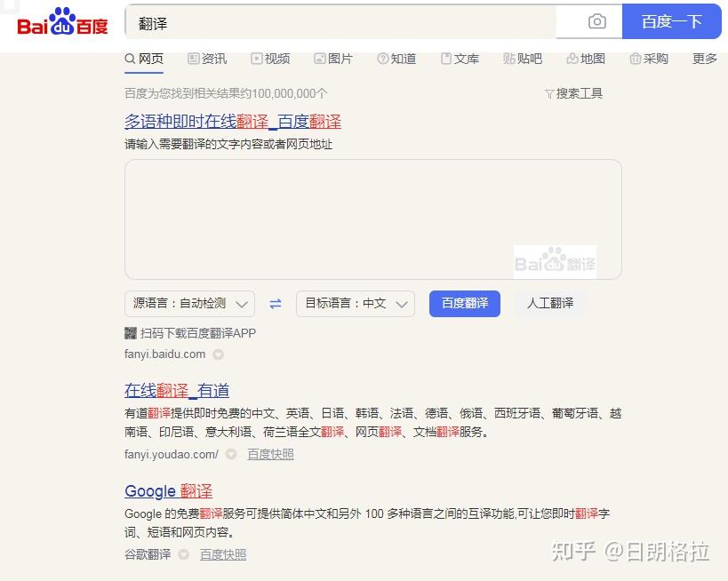This screenshot has width=728, height=581.
Task: Open 搜索工具 search tools
Action: pyautogui.click(x=580, y=94)
